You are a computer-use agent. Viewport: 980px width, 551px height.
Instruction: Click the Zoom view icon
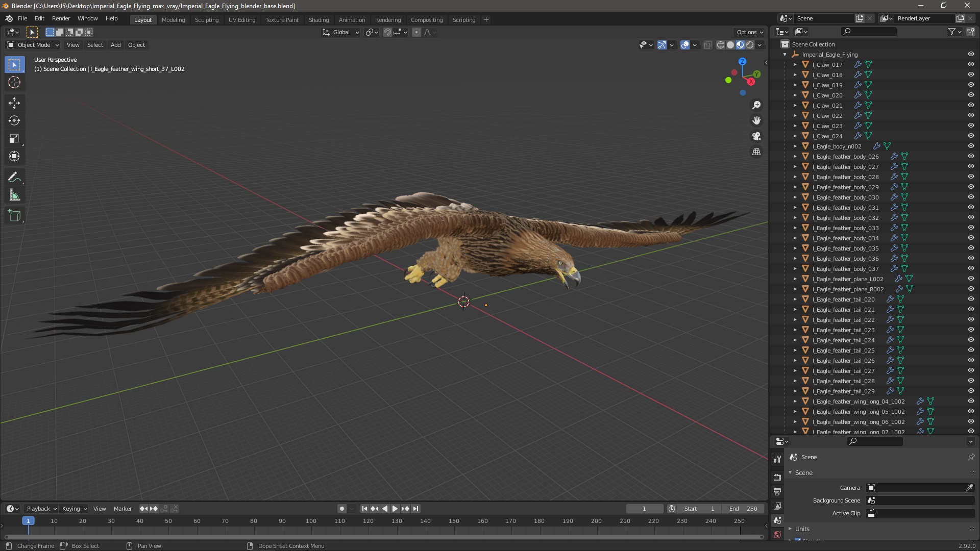click(x=756, y=105)
